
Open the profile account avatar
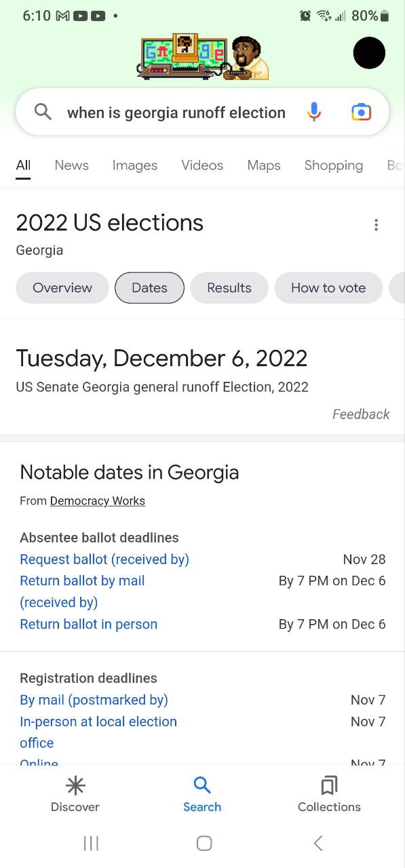(x=369, y=53)
